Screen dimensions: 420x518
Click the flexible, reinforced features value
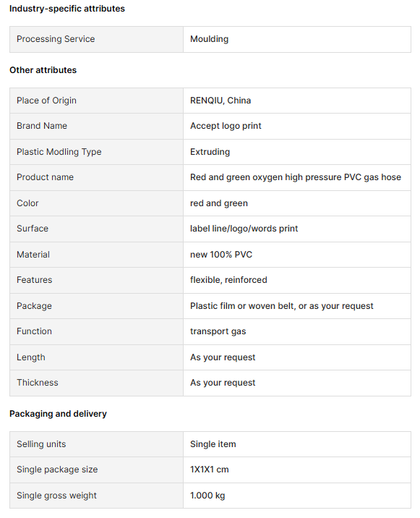pos(228,280)
